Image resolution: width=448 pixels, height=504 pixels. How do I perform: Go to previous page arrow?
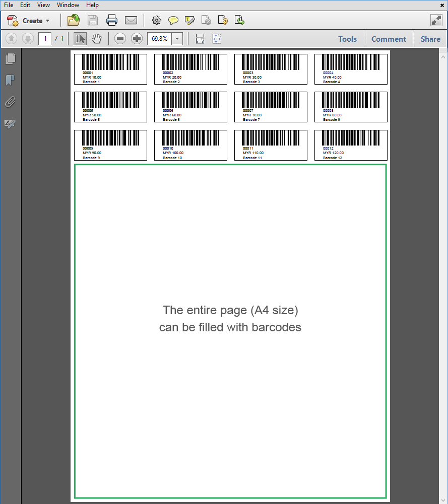click(11, 39)
